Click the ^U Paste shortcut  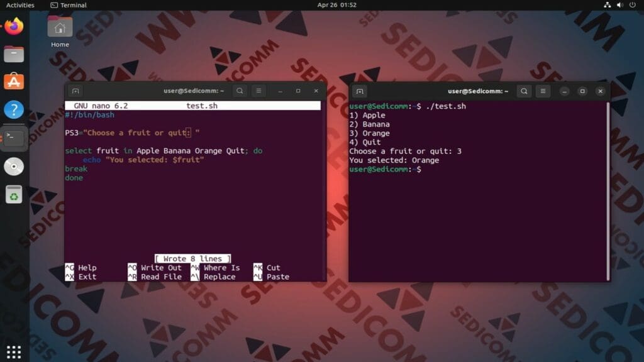pyautogui.click(x=272, y=277)
